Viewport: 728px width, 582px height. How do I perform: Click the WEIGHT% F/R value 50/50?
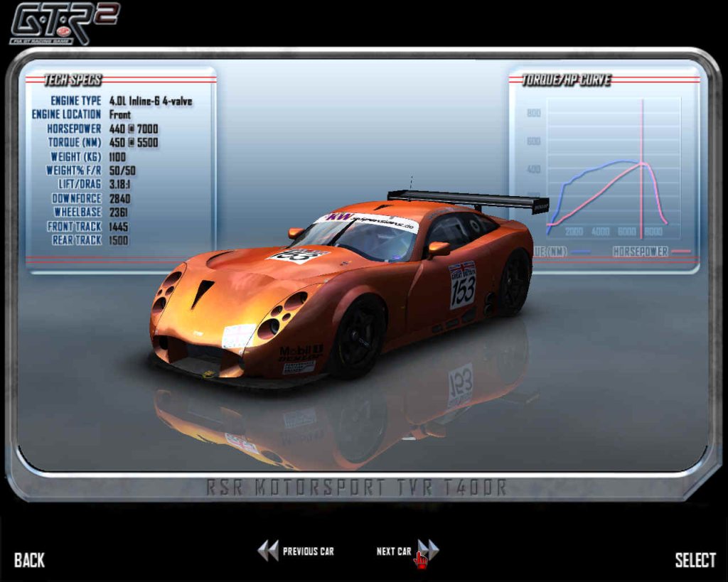(x=122, y=171)
